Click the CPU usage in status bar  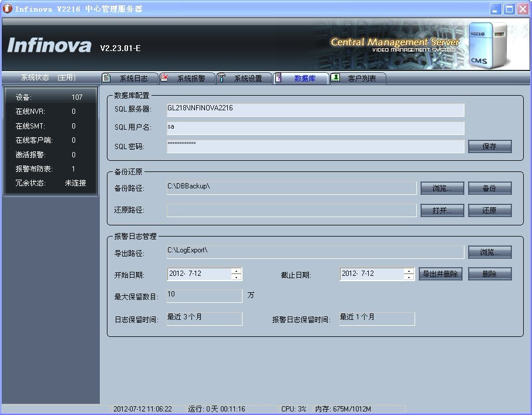(294, 409)
